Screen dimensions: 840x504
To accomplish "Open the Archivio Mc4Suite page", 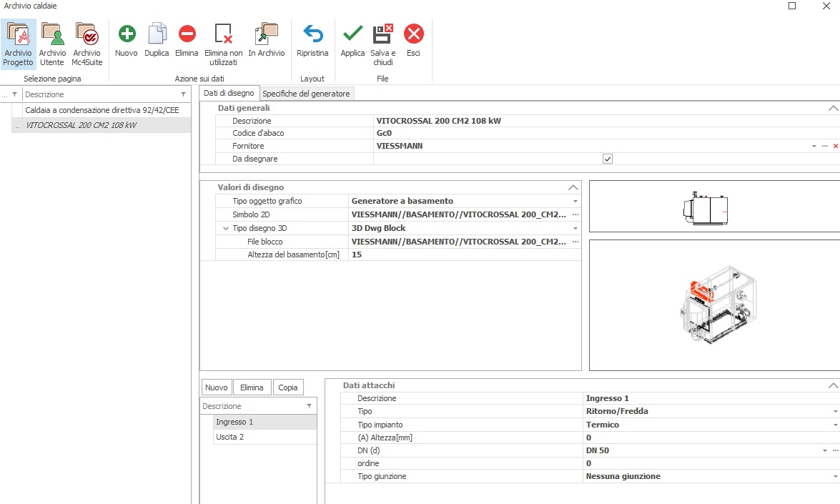I will [x=87, y=34].
